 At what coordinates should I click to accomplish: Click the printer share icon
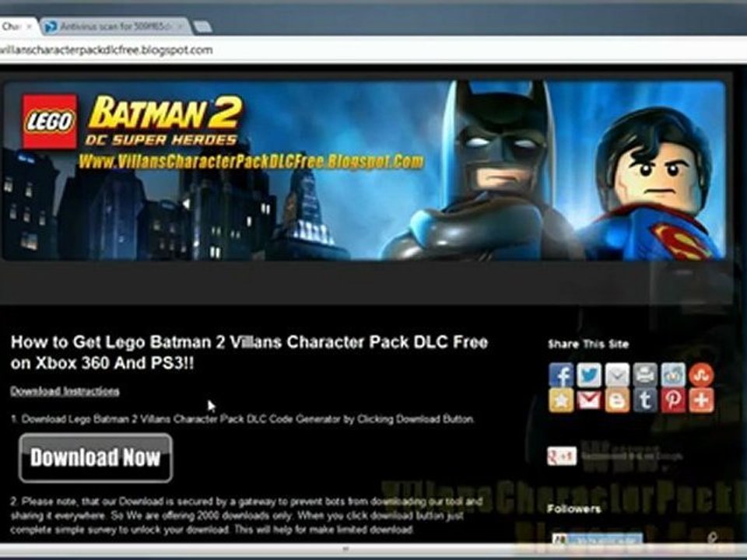coord(645,375)
